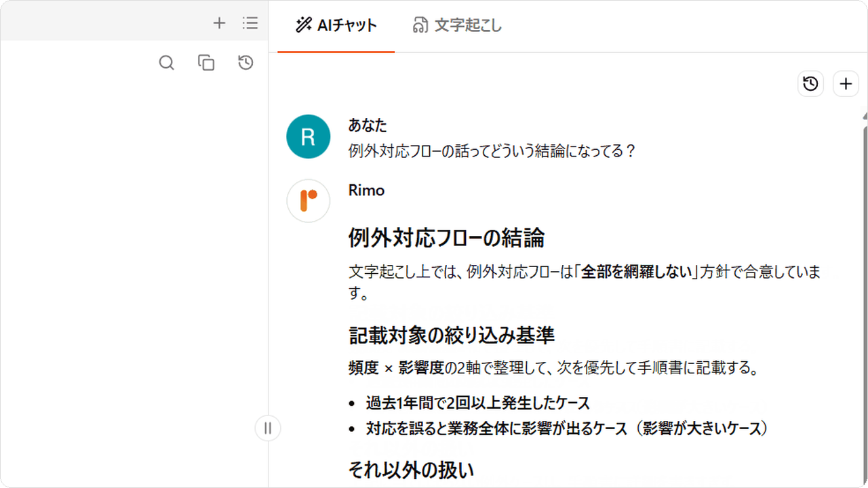This screenshot has width=868, height=488.
Task: Switch to the 文字起こし tab
Action: 458,26
